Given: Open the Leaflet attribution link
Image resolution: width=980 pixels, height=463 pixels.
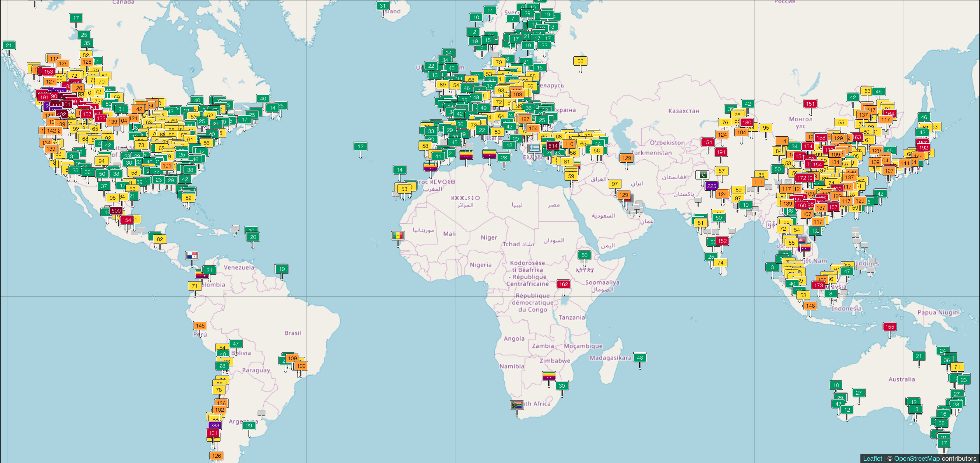Looking at the screenshot, I should click(x=872, y=458).
